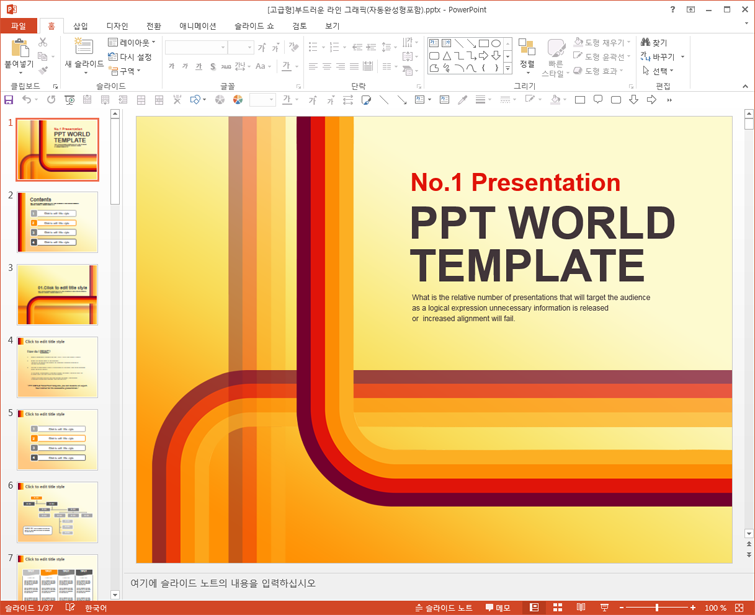Toggle Bold formatting in the font group
The image size is (755, 615).
pos(171,66)
